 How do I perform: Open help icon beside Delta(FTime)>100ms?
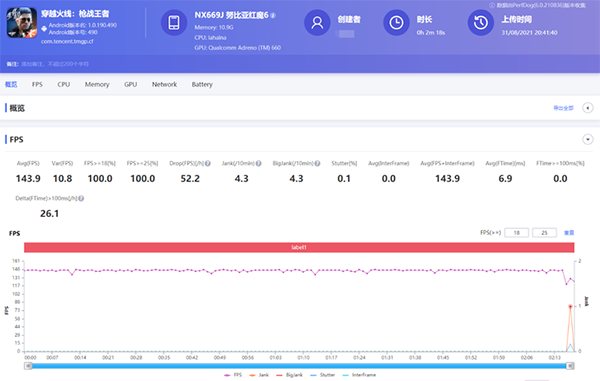click(81, 198)
